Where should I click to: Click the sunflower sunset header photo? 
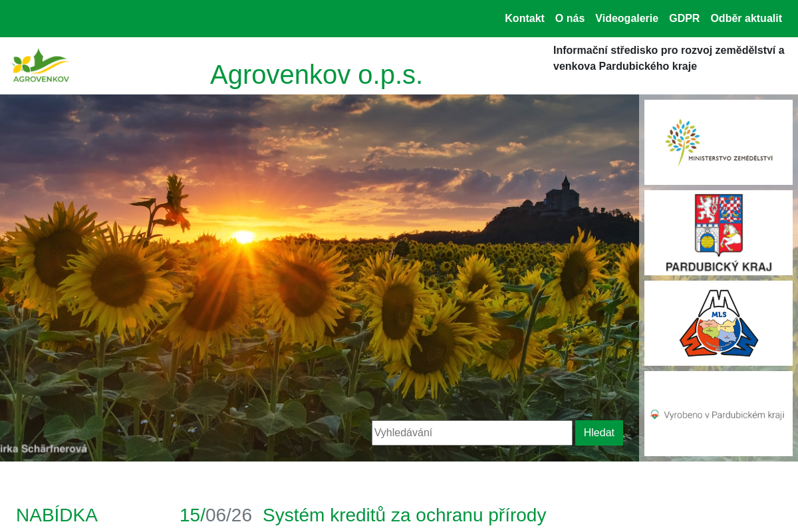[319, 278]
